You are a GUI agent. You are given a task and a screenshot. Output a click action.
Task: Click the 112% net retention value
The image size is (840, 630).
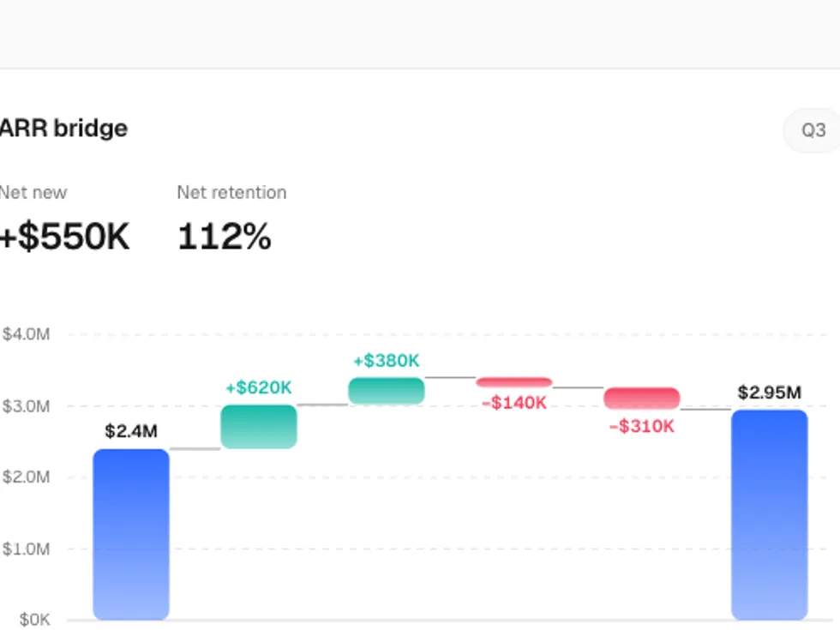[225, 237]
